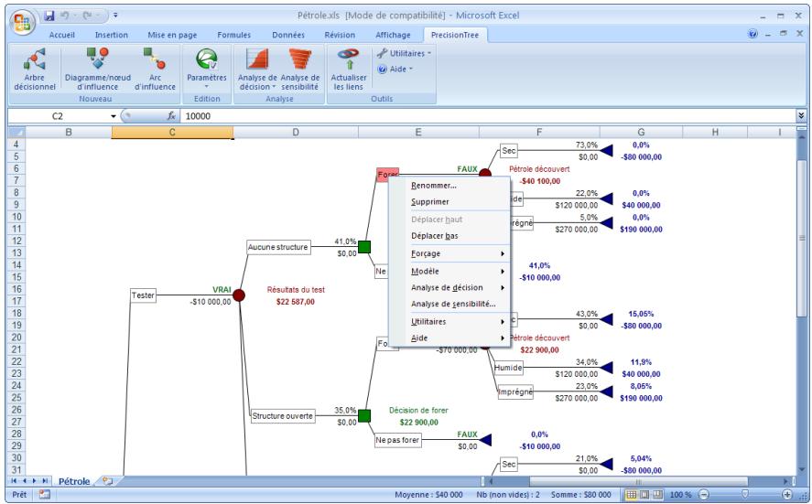Expand the formula bar chevron

[x=801, y=116]
